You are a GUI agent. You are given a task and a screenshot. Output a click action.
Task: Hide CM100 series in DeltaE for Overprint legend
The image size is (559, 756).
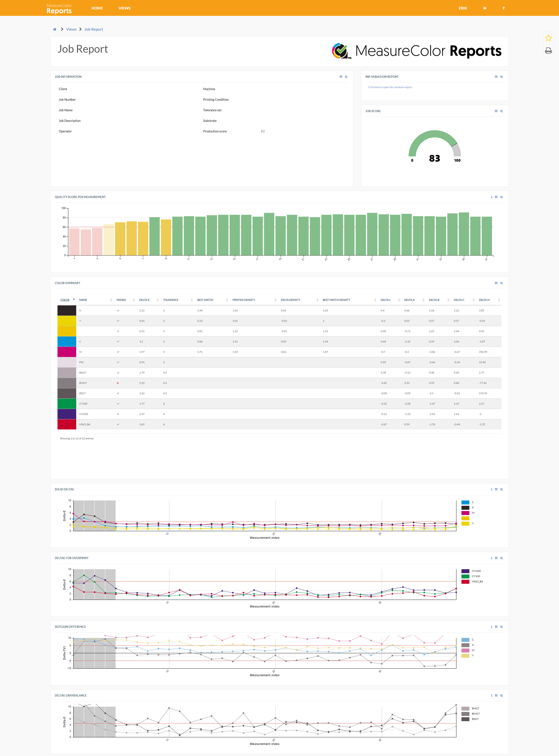click(x=477, y=571)
